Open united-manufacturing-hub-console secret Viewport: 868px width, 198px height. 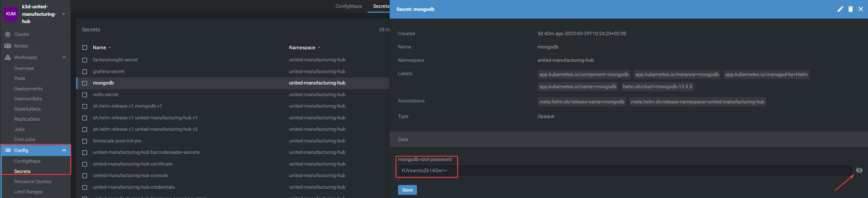click(130, 175)
